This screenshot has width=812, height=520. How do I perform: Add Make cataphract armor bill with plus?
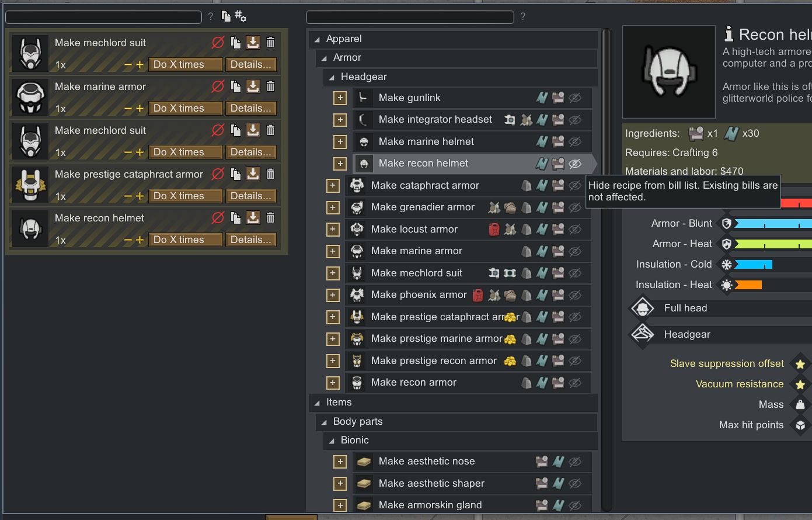333,185
